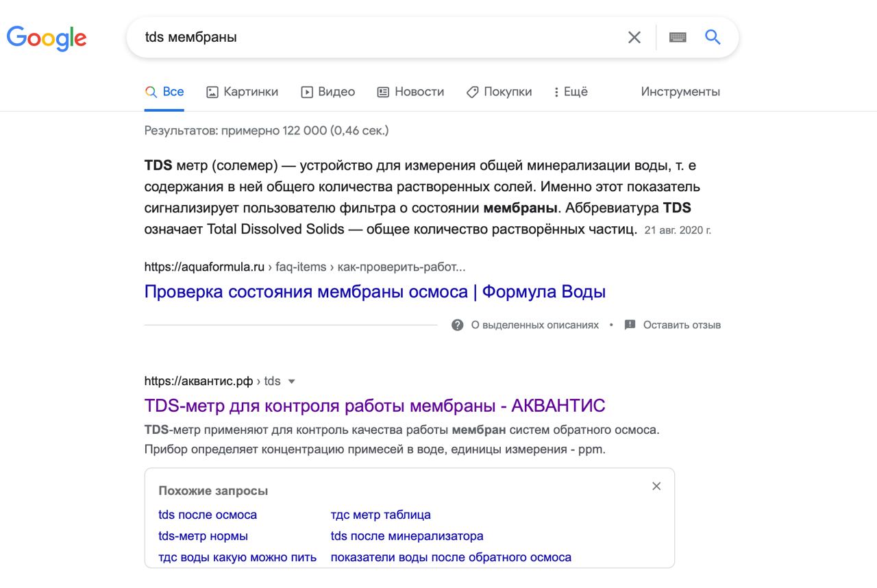Open the on-screen keyboard icon
This screenshot has height=588, width=877.
click(678, 37)
